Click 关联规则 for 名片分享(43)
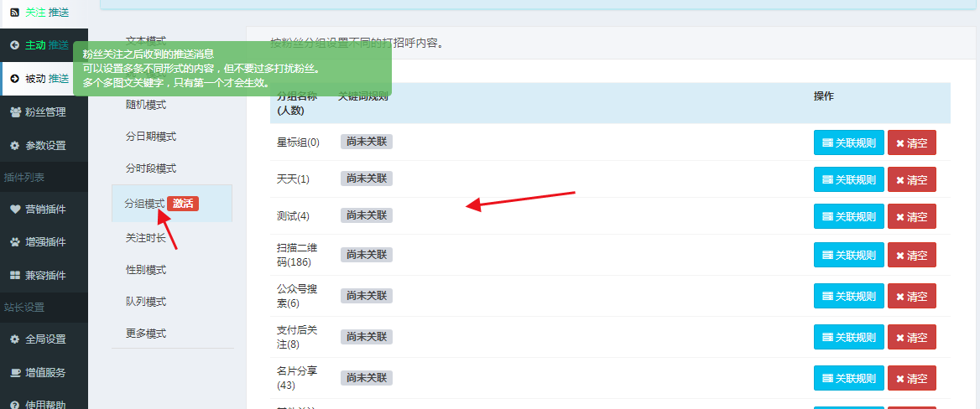980x409 pixels. [849, 378]
